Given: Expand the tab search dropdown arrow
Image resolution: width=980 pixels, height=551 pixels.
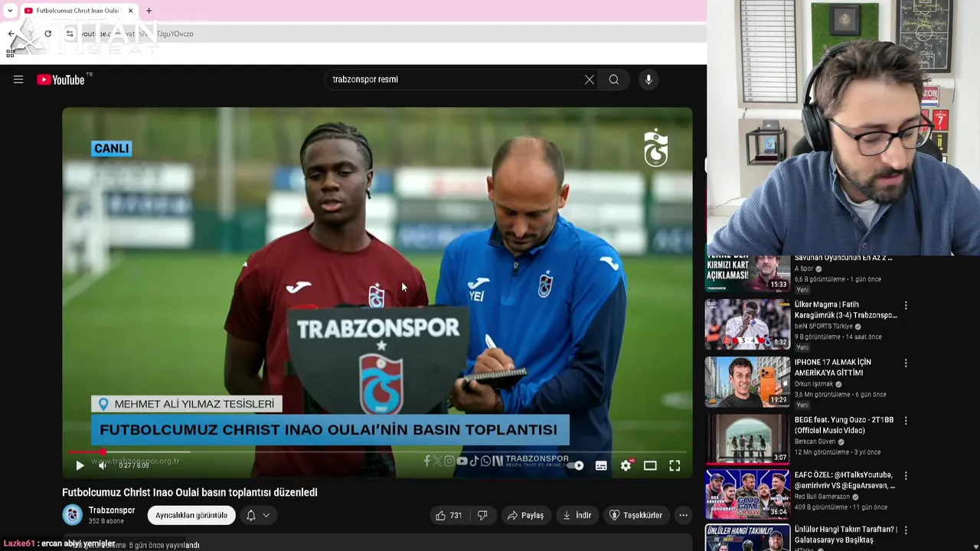Looking at the screenshot, I should 9,11.
